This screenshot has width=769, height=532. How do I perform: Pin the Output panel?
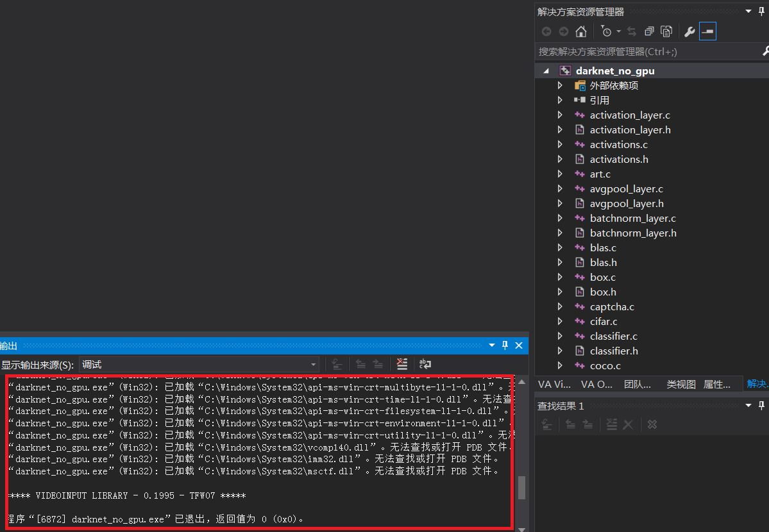(505, 345)
